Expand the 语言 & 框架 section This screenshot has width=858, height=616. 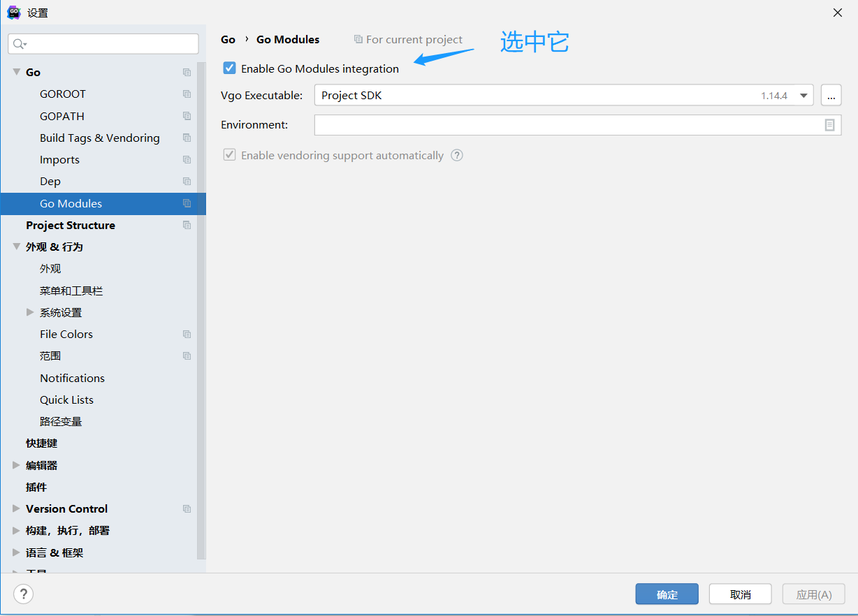[x=16, y=552]
